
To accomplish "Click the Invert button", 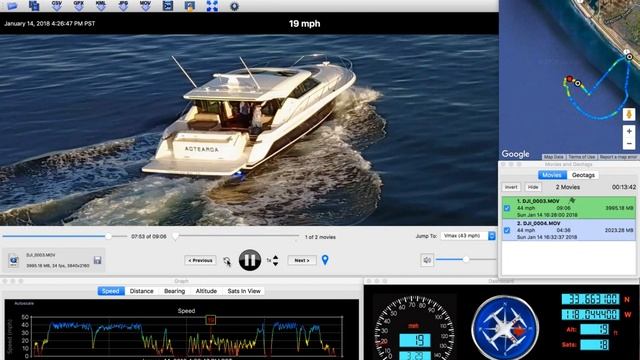I will pos(511,187).
